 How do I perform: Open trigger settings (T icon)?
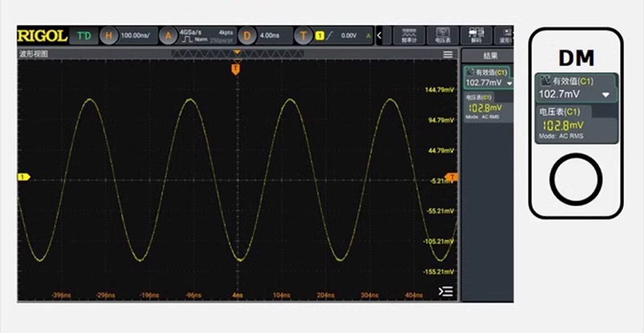[303, 35]
